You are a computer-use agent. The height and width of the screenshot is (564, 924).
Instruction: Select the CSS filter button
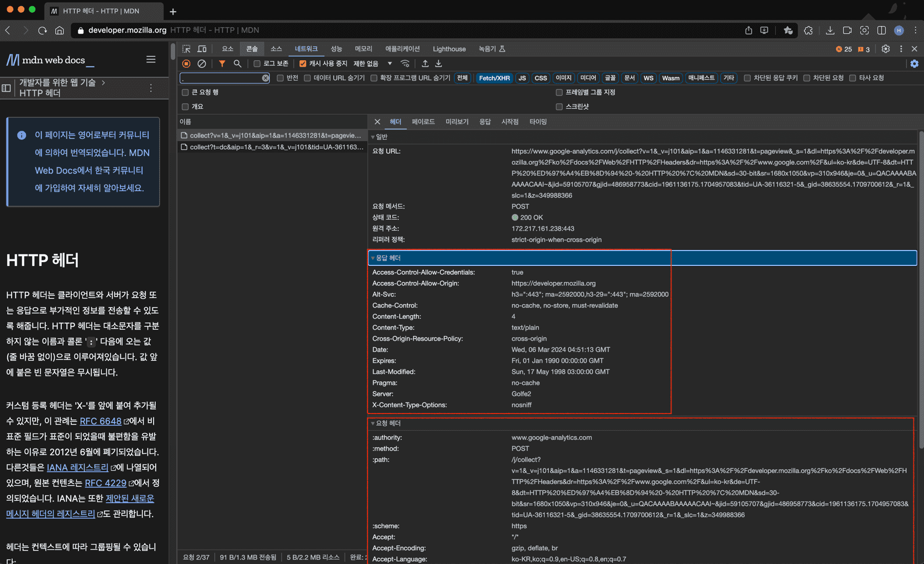[x=541, y=78]
